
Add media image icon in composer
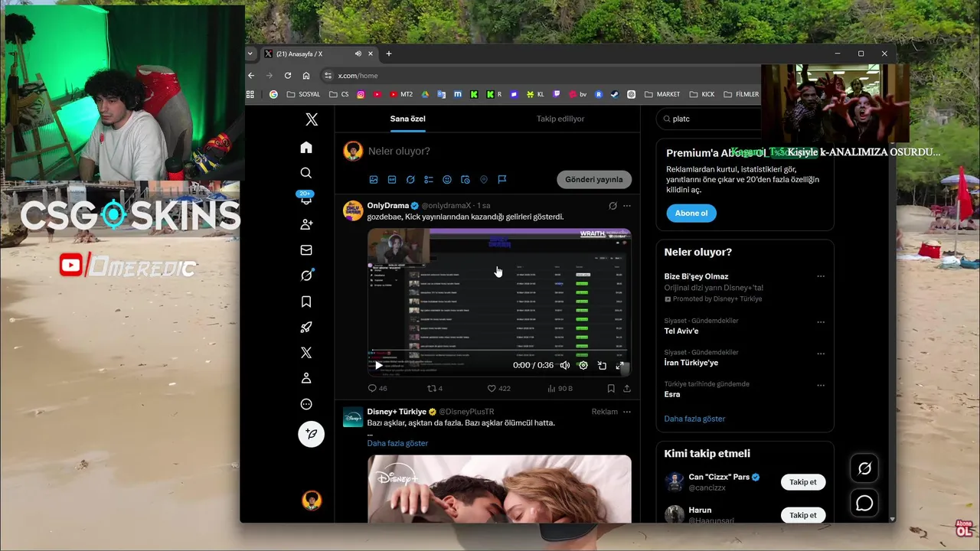[x=374, y=180]
